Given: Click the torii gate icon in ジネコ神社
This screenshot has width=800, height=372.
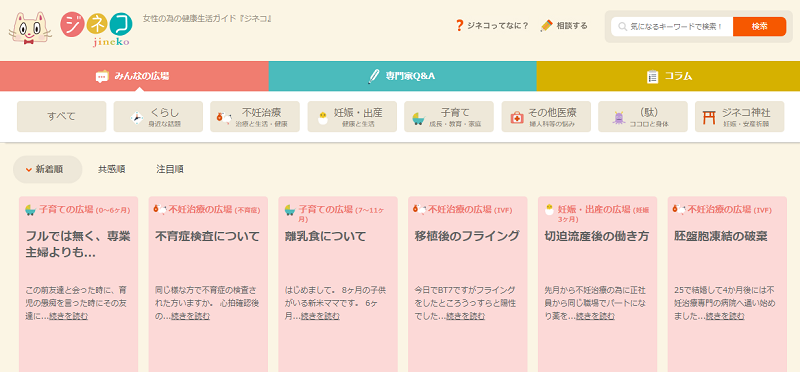Looking at the screenshot, I should pyautogui.click(x=709, y=118).
